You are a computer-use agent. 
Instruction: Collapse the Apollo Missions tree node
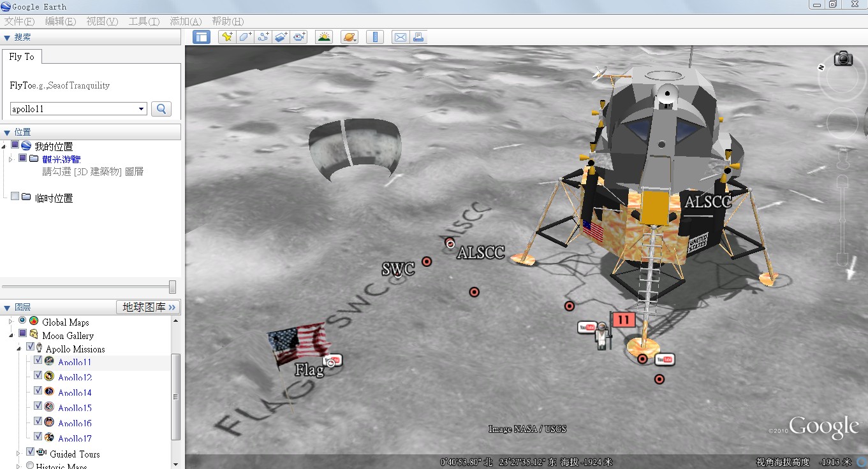click(x=18, y=349)
